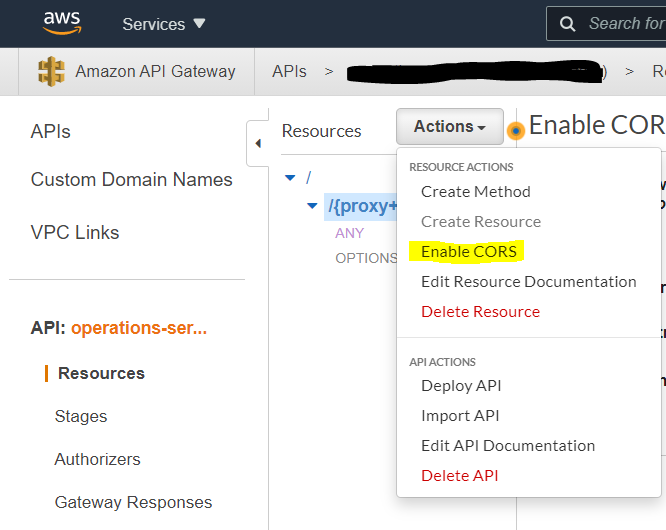Open Authorizers in sidebar
Viewport: 666px width, 530px height.
97,460
